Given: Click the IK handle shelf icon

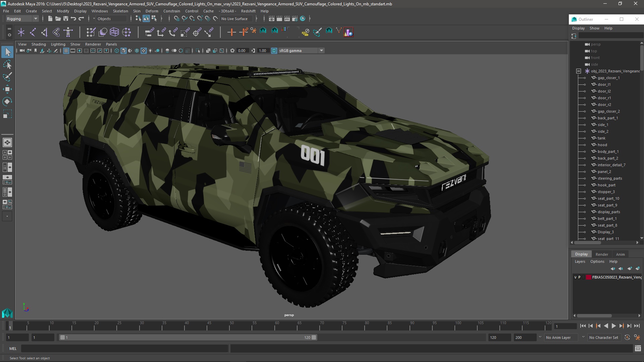Looking at the screenshot, I should (x=45, y=32).
